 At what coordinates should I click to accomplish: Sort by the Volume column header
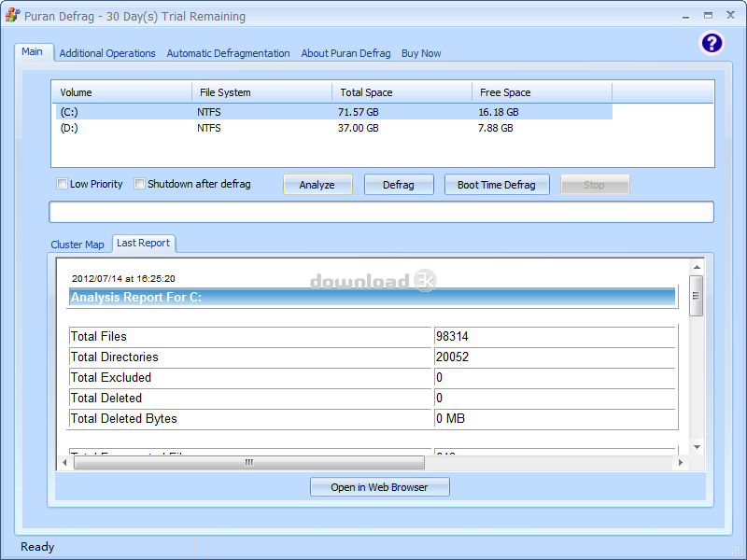[121, 92]
